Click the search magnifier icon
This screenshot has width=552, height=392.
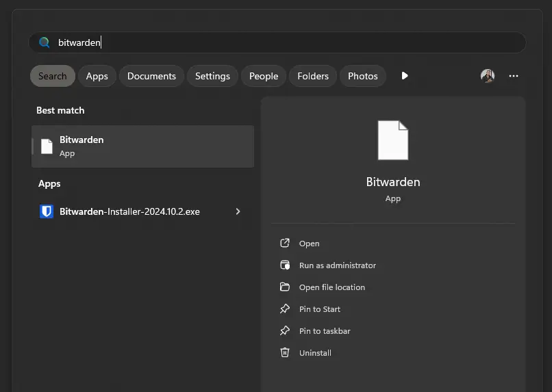[45, 42]
